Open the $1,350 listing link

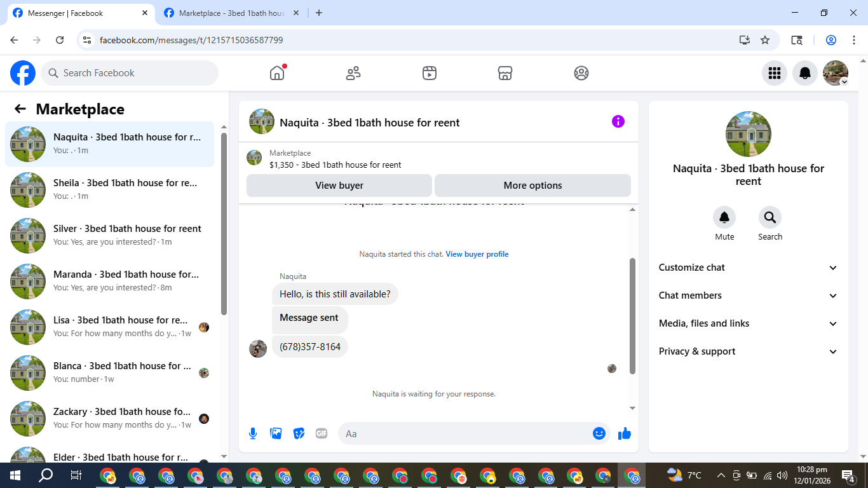336,165
